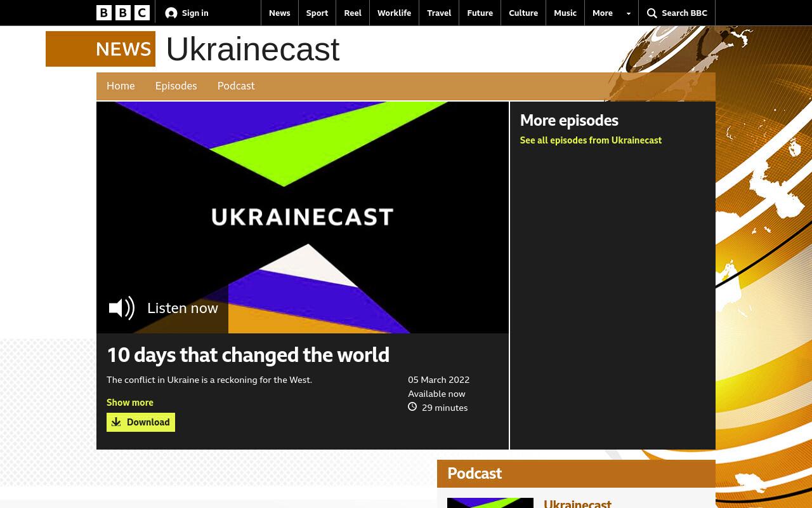Screen dimensions: 812x508
Task: Open the Sport section
Action: coord(317,13)
